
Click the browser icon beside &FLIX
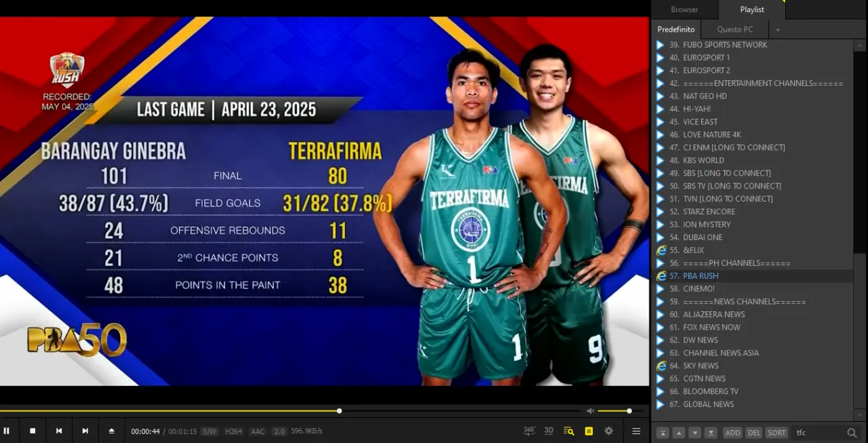(661, 250)
